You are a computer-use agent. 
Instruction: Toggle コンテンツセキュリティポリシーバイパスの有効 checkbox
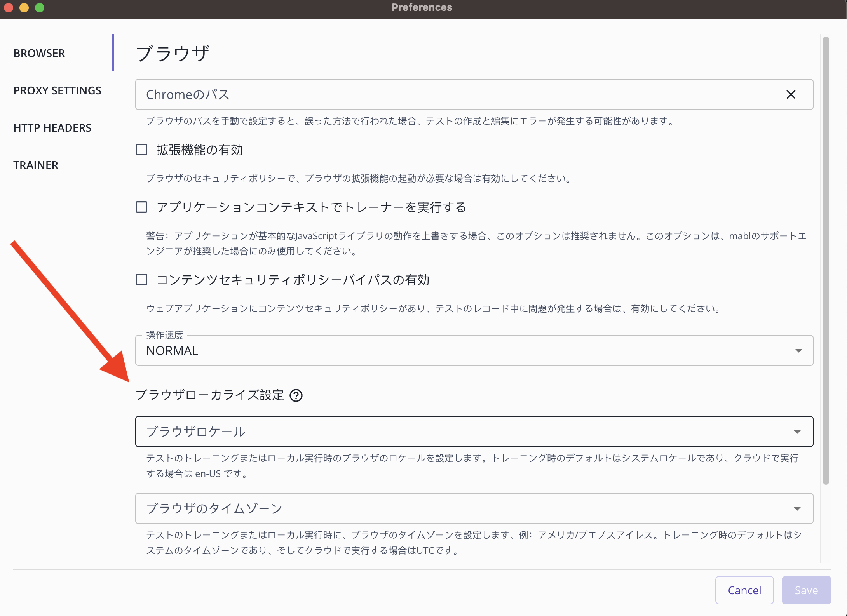point(141,280)
